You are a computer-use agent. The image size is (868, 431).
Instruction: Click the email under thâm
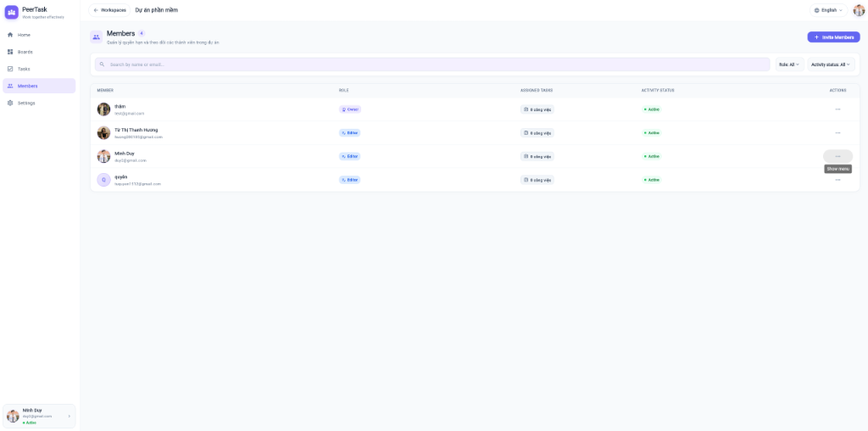(x=130, y=113)
